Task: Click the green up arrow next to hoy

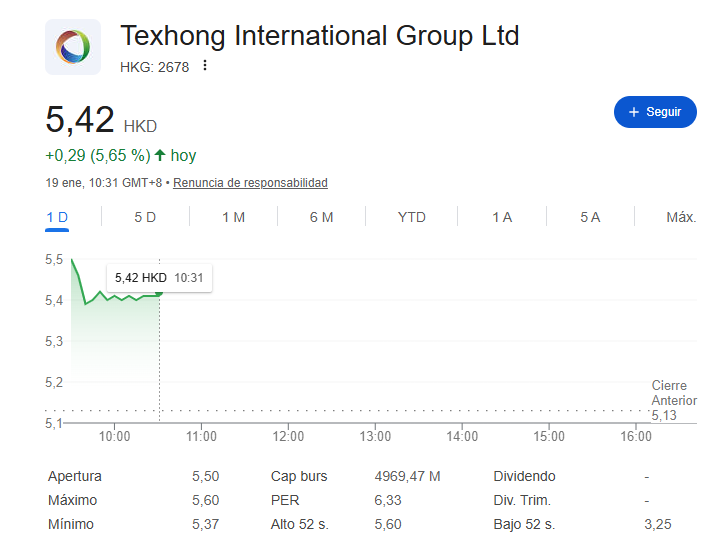Action: pyautogui.click(x=160, y=155)
